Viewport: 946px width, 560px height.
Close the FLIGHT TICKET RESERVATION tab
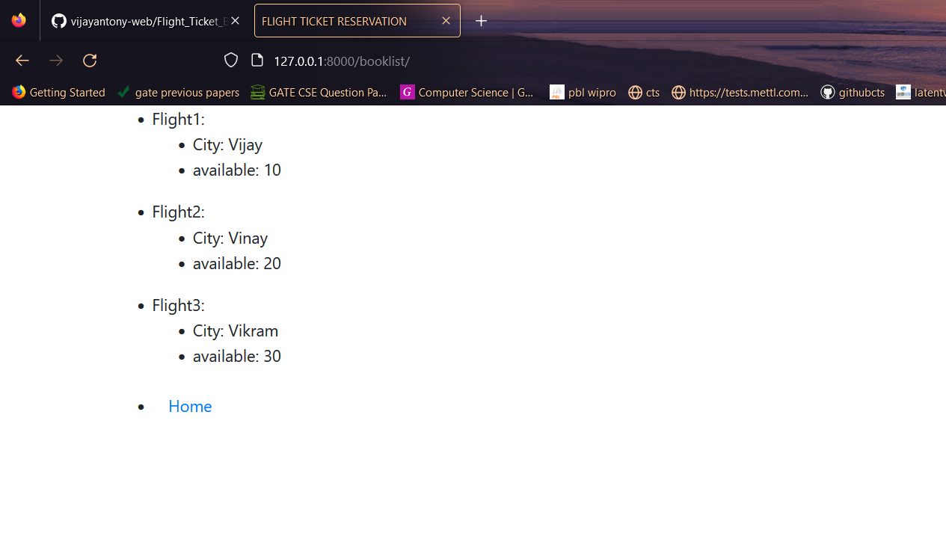pos(446,20)
